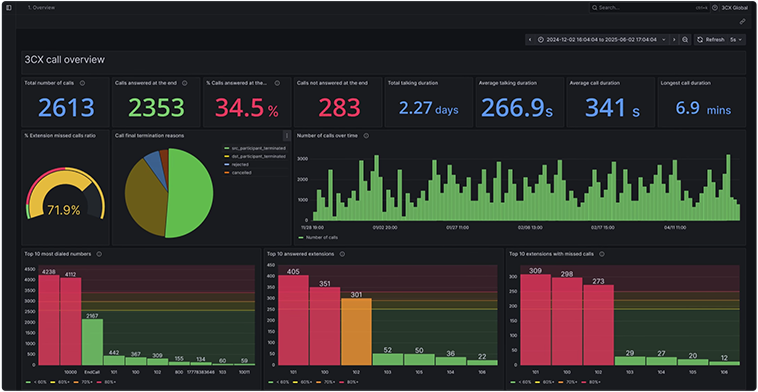The height and width of the screenshot is (392, 758).
Task: Shift time range backward with left arrow
Action: [530, 40]
